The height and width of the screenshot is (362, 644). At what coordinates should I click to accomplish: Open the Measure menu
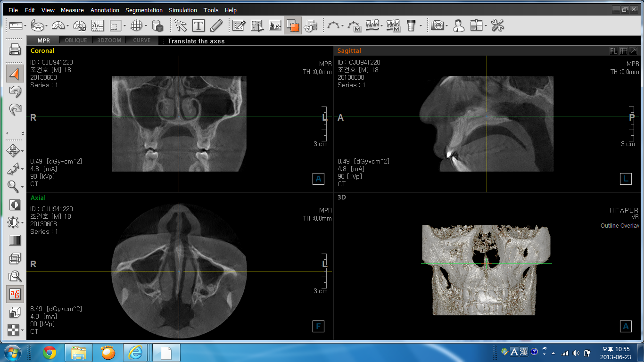(72, 10)
